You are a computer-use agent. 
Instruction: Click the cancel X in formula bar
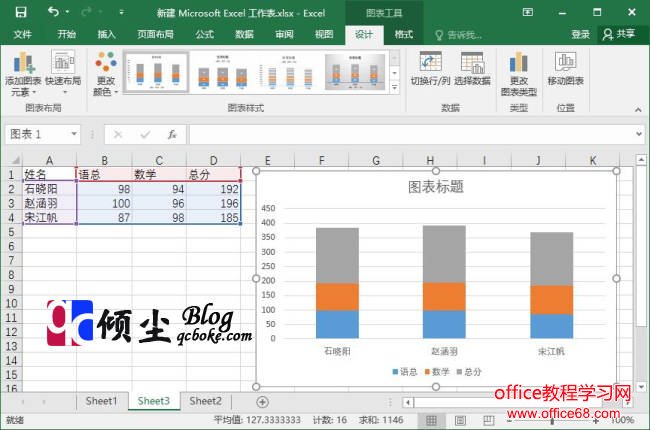(118, 134)
